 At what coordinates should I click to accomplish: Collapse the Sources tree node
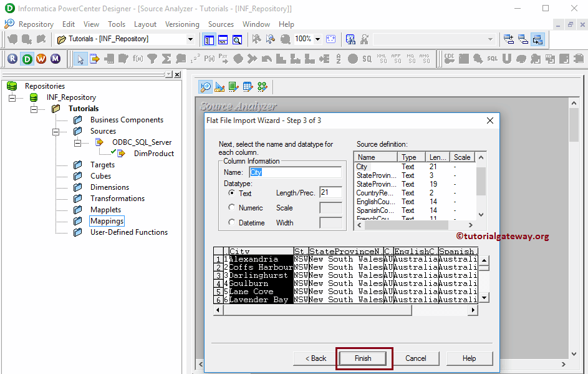click(56, 132)
